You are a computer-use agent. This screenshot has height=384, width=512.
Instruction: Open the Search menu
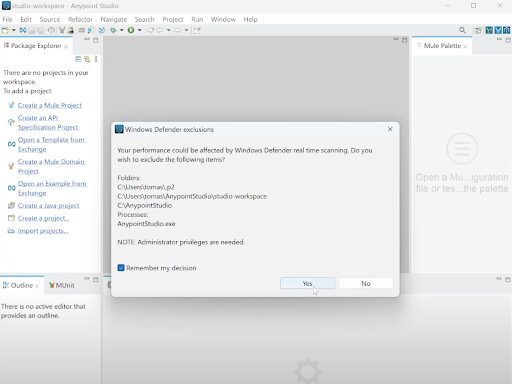pos(145,19)
